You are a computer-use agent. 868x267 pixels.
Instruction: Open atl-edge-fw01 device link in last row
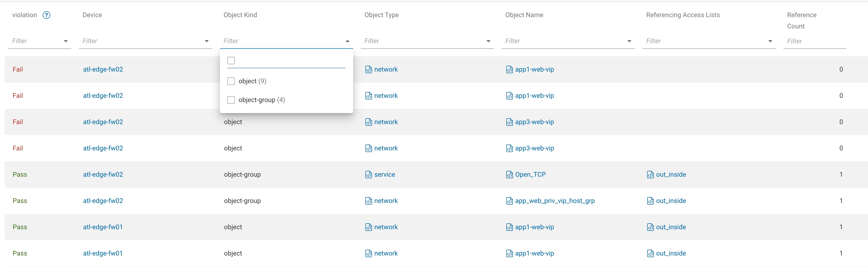[103, 253]
